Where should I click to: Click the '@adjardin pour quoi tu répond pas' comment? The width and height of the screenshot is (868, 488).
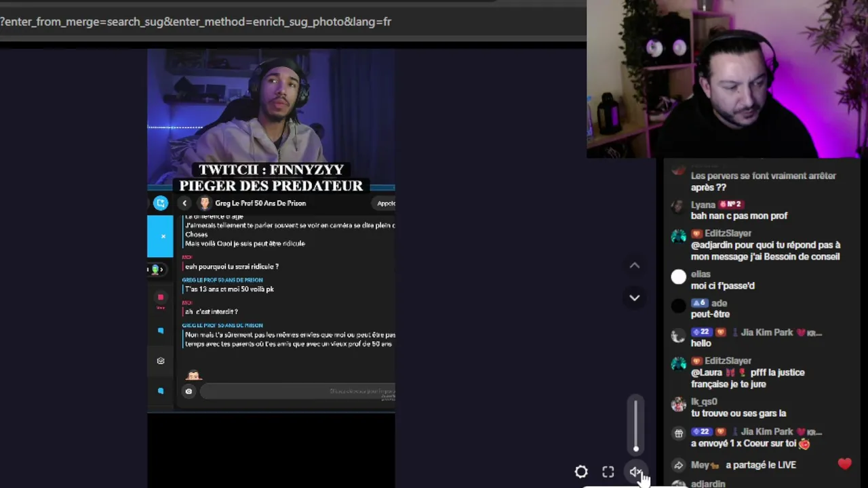[766, 251]
